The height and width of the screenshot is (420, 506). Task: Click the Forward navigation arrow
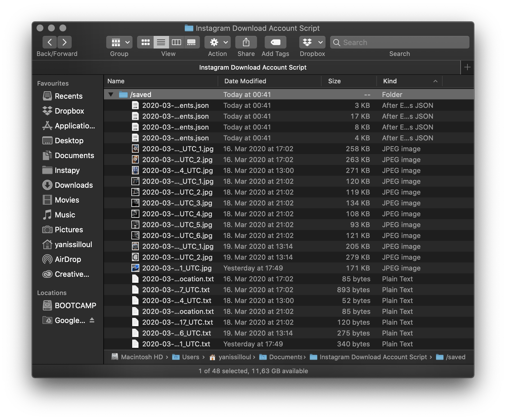[64, 42]
